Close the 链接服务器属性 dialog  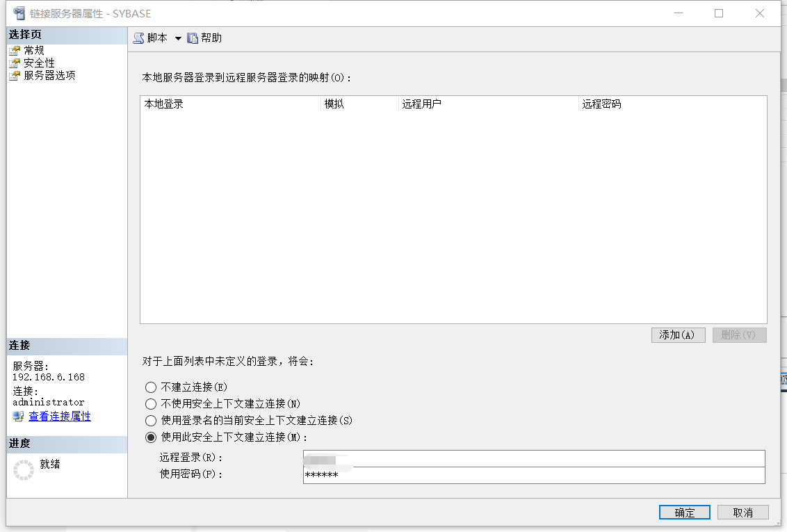(x=760, y=13)
